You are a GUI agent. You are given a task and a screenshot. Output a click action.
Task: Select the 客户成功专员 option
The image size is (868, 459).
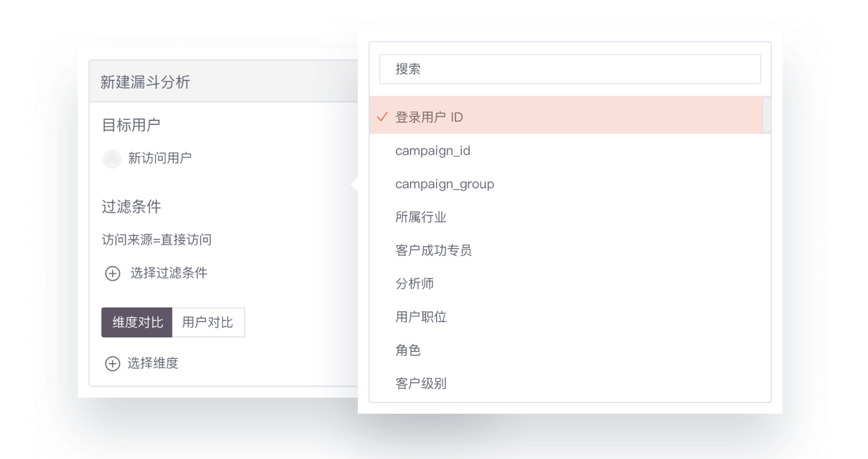435,250
